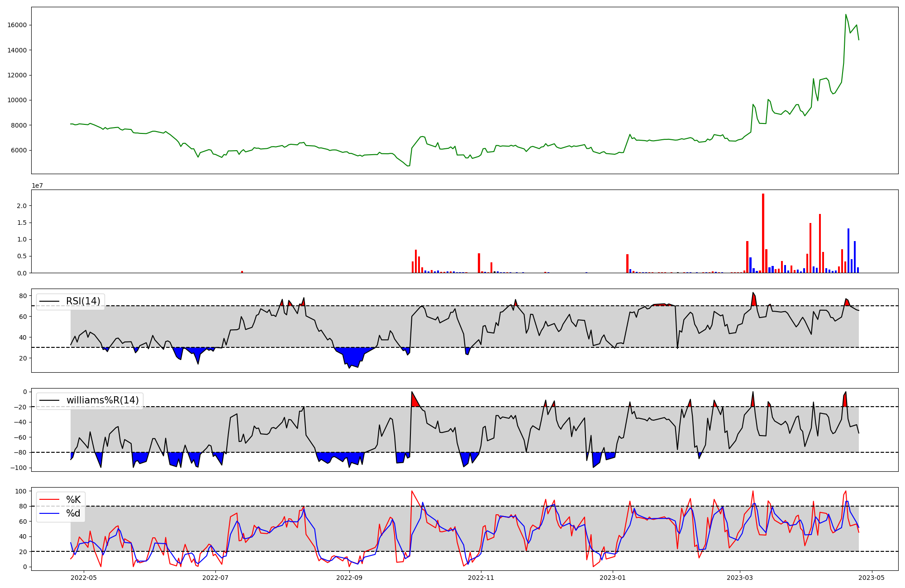
Task: Click the RSI(14) legend label
Action: [x=83, y=301]
